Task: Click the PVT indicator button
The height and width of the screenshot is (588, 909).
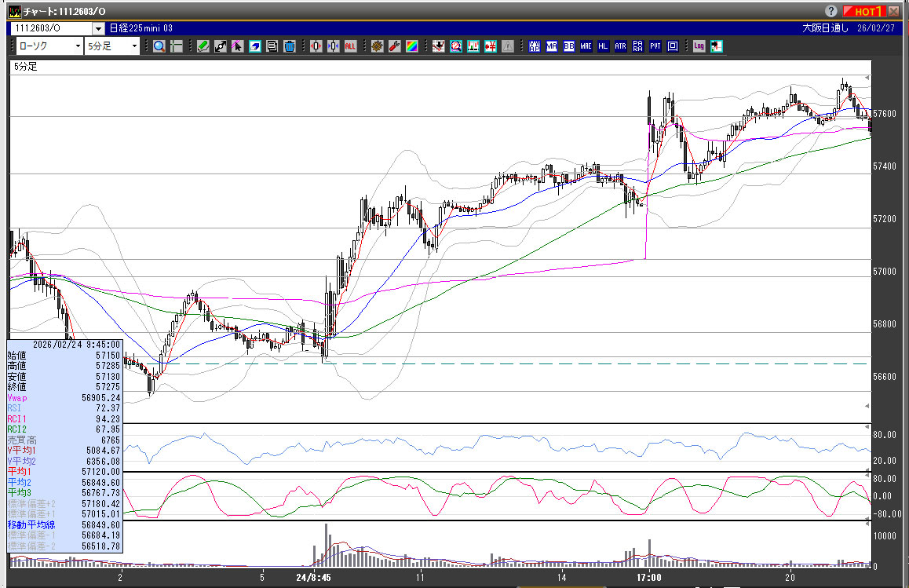Action: pyautogui.click(x=655, y=46)
